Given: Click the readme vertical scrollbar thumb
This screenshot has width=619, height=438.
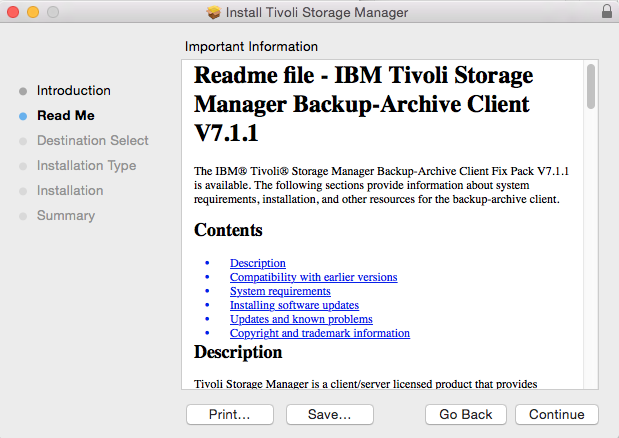Looking at the screenshot, I should coord(591,86).
